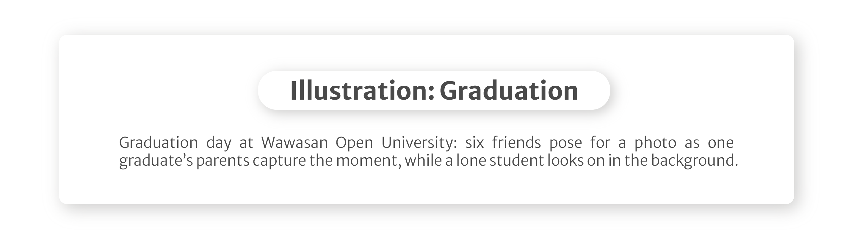Click the word "University:" in the caption

click(419, 142)
